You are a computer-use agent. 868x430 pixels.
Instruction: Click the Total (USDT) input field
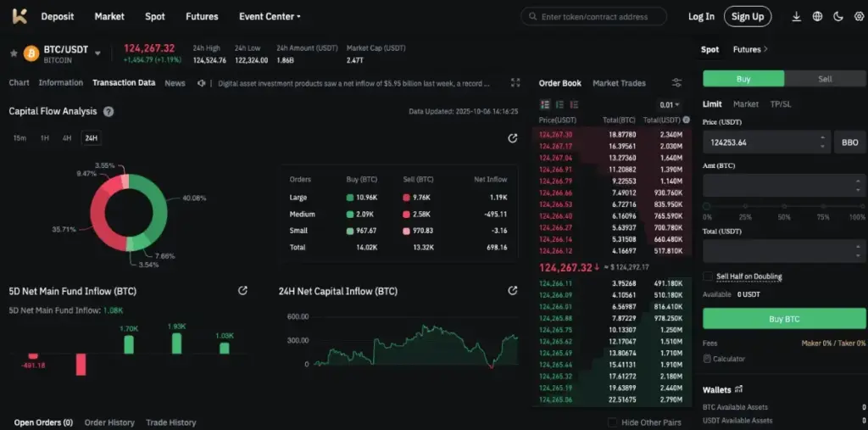pyautogui.click(x=784, y=251)
